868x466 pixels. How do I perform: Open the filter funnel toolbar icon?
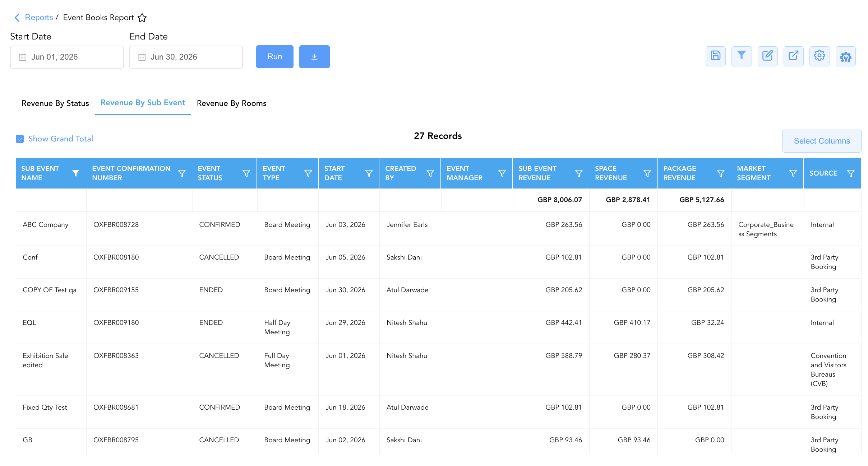pos(742,56)
